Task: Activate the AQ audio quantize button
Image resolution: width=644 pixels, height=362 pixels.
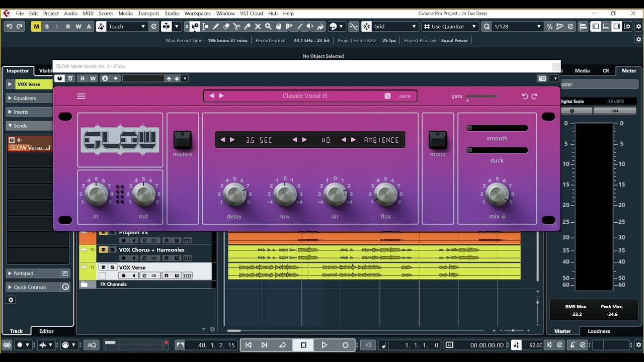Action: pyautogui.click(x=92, y=345)
